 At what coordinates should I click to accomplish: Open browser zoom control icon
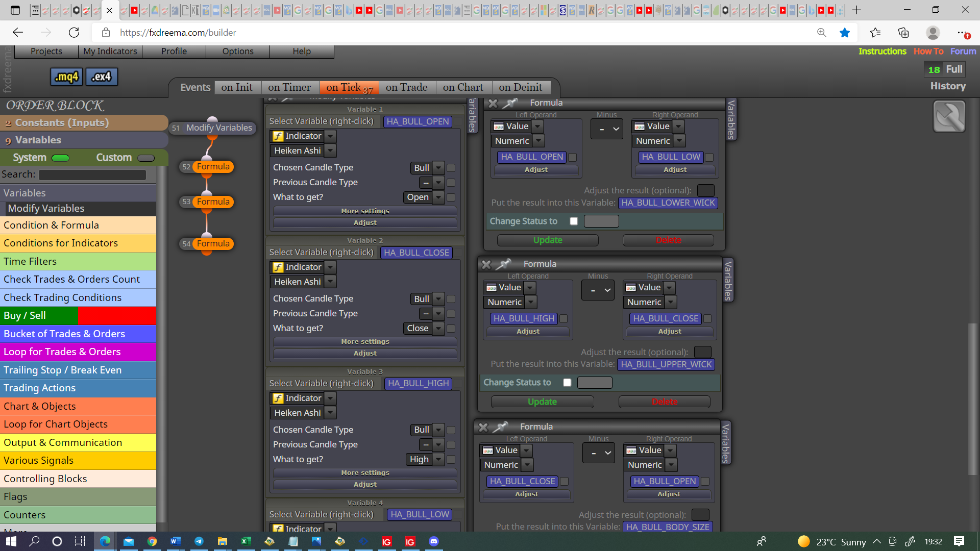tap(821, 33)
